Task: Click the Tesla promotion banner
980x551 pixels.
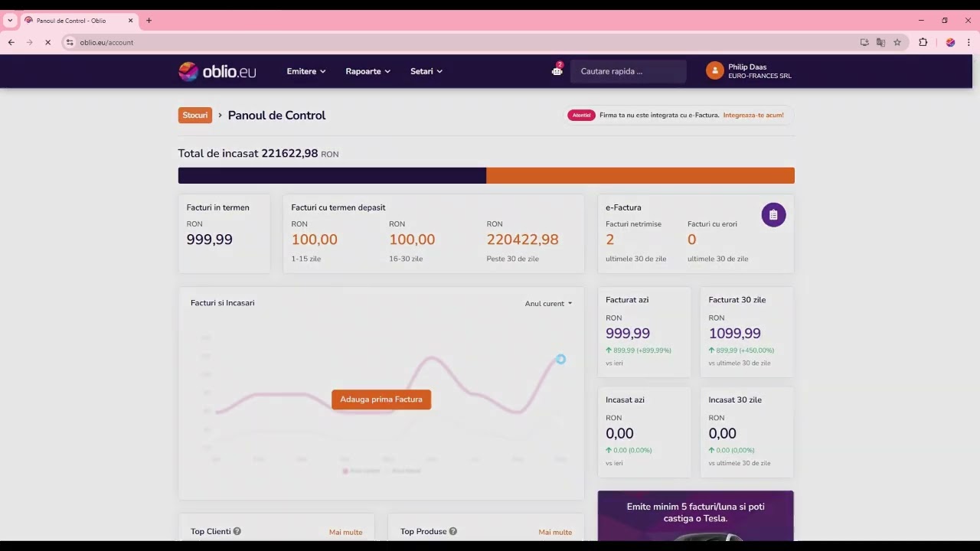Action: 695,516
